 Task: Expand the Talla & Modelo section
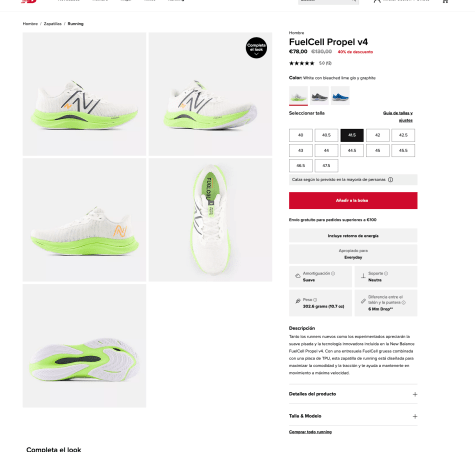(353, 416)
